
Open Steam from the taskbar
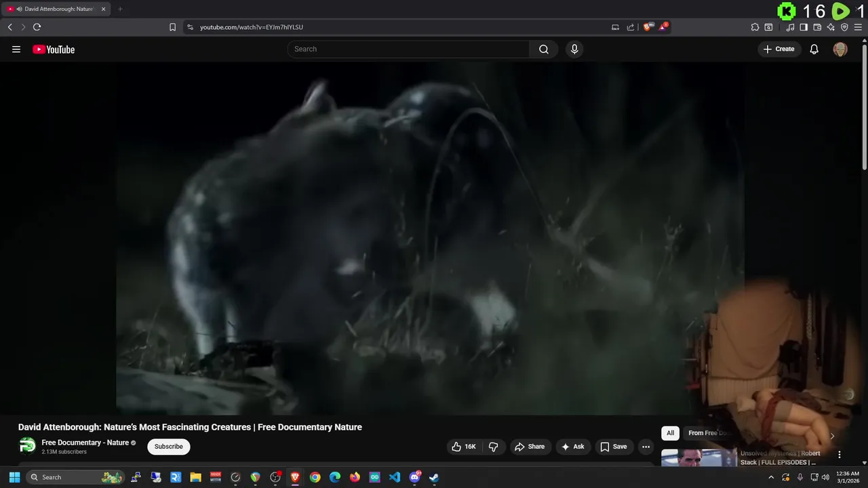[434, 477]
